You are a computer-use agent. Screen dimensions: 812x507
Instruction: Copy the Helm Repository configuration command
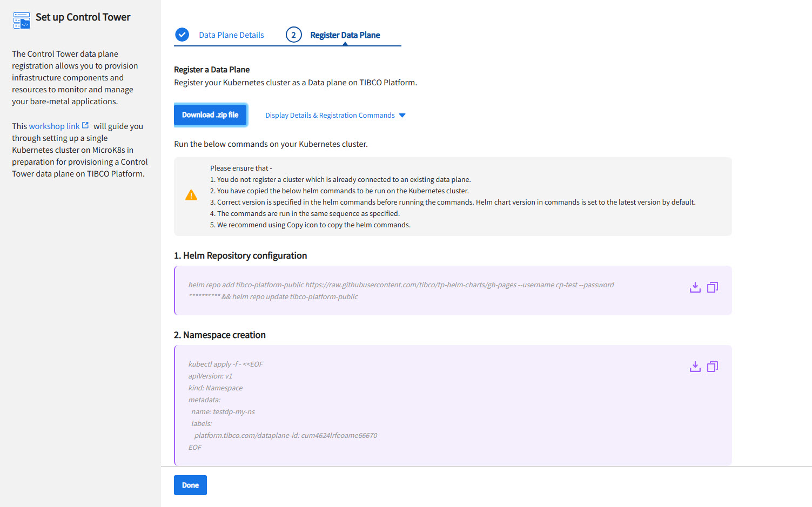(713, 287)
